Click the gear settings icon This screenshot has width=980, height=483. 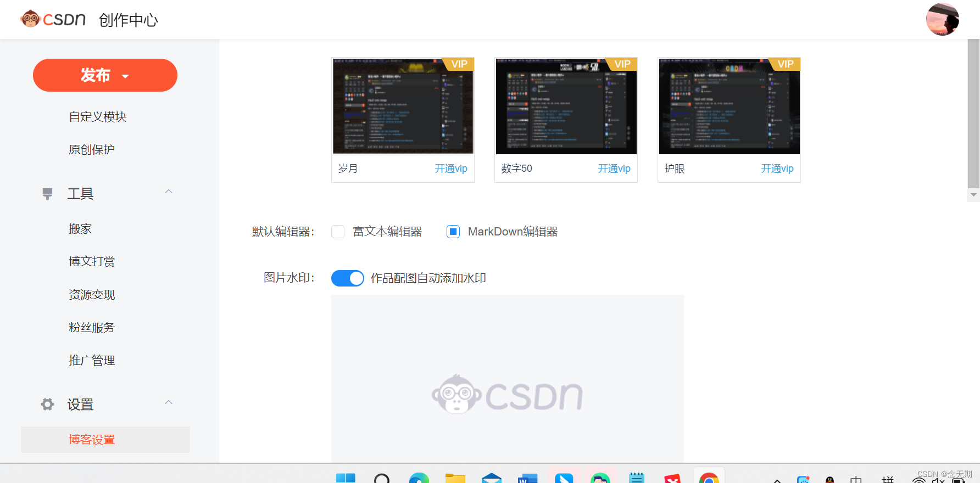47,405
